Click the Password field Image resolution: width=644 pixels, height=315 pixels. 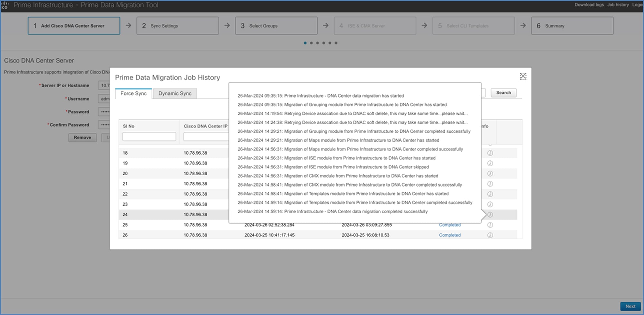click(104, 112)
